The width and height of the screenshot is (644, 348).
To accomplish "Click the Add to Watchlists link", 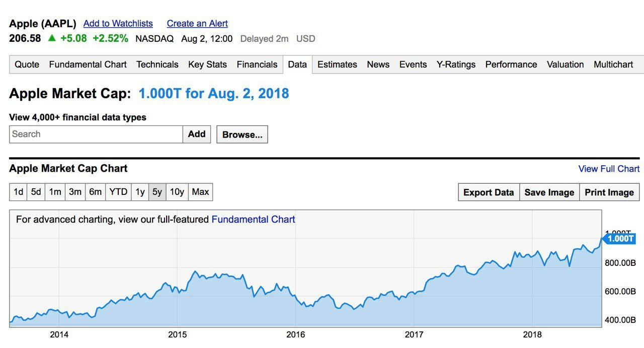I will (118, 24).
